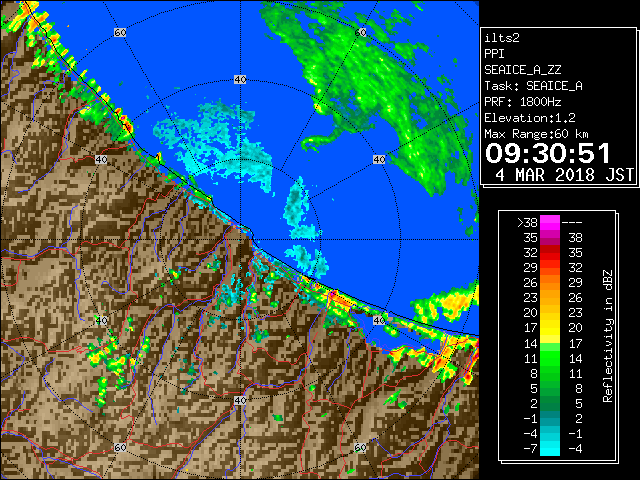Click the '>38' legend label

click(x=527, y=222)
